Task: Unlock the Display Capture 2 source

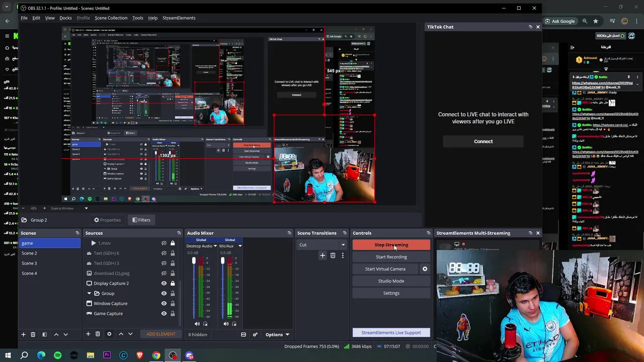Action: click(x=173, y=283)
